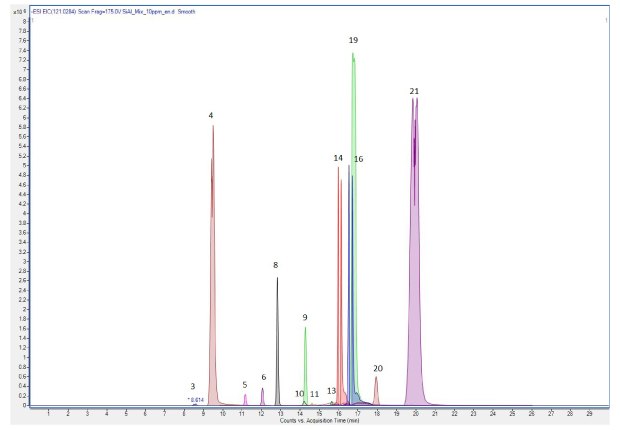Select the small magenta peak labeled 5

pos(245,399)
